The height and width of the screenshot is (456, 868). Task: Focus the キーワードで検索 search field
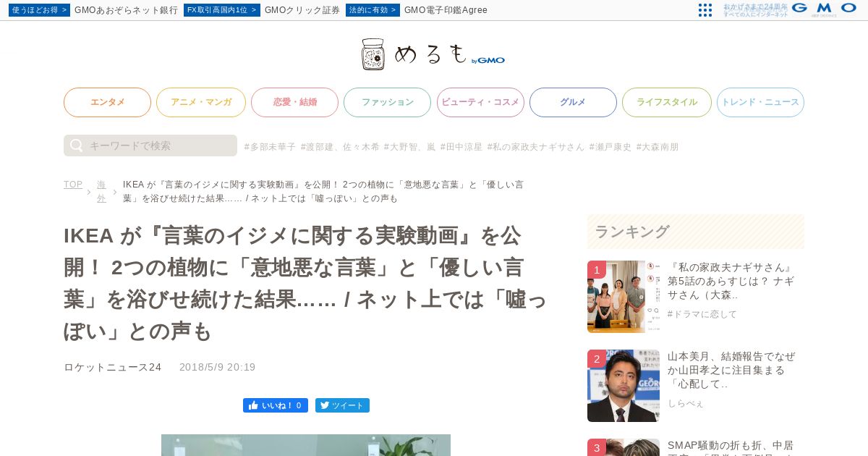pos(150,145)
